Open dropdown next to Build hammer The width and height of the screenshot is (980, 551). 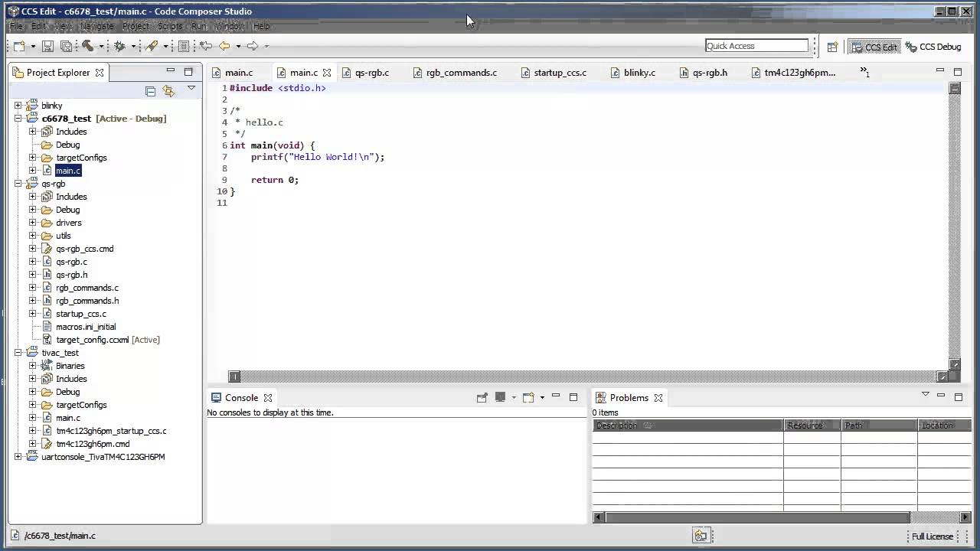101,47
